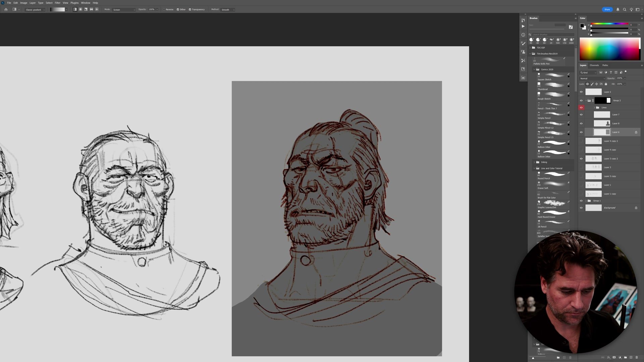The width and height of the screenshot is (644, 362).
Task: Open the History panel icon
Action: (523, 20)
